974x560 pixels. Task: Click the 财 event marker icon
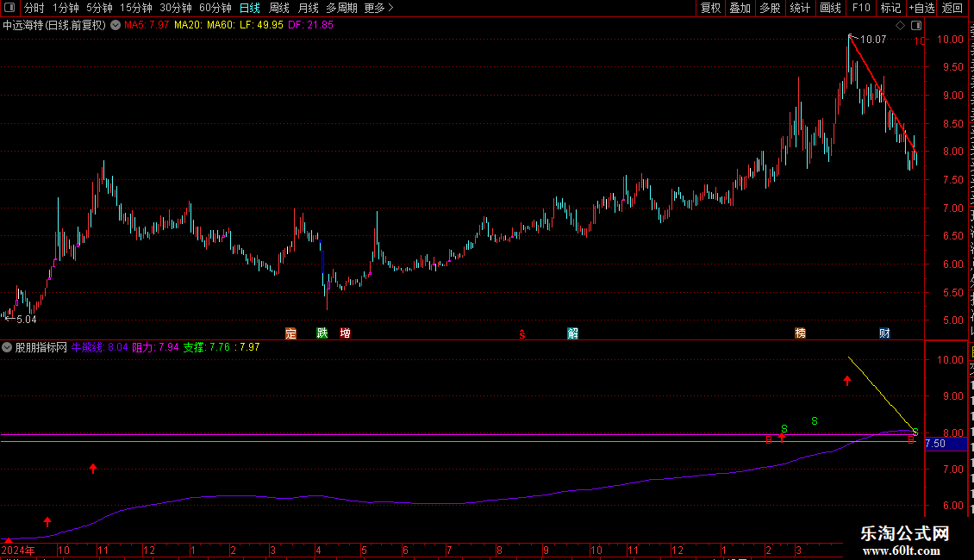[x=884, y=333]
